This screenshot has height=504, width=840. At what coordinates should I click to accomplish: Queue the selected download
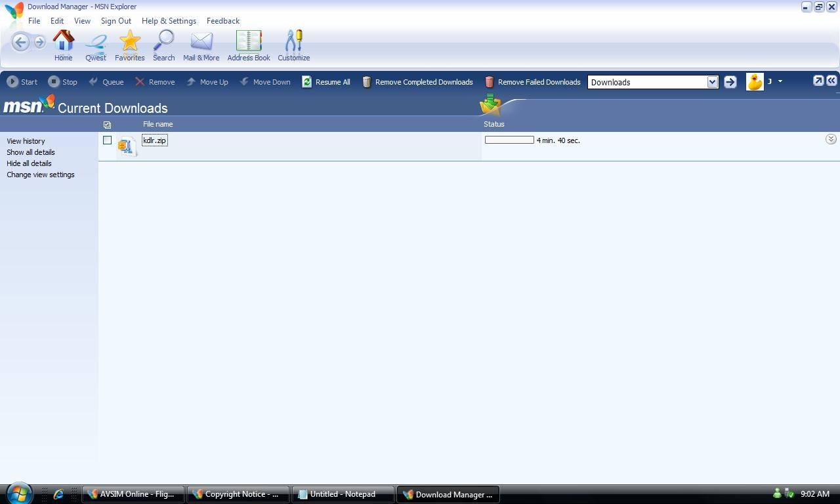(x=106, y=82)
